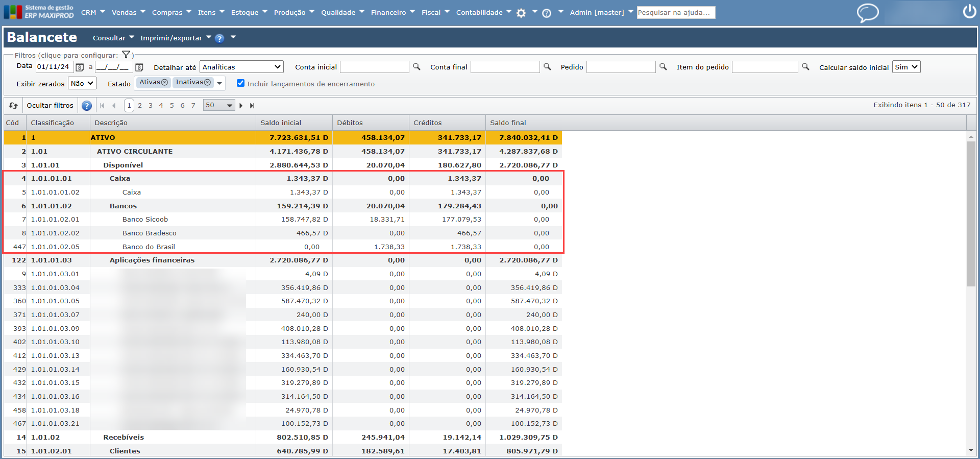The width and height of the screenshot is (980, 459).
Task: Click the refresh grid icon
Action: coord(13,106)
